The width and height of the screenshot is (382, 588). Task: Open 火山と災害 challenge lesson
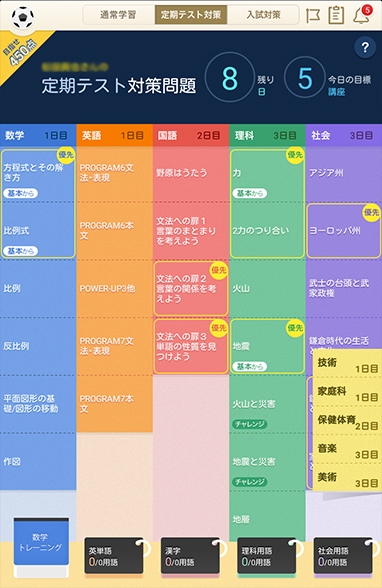click(x=267, y=404)
